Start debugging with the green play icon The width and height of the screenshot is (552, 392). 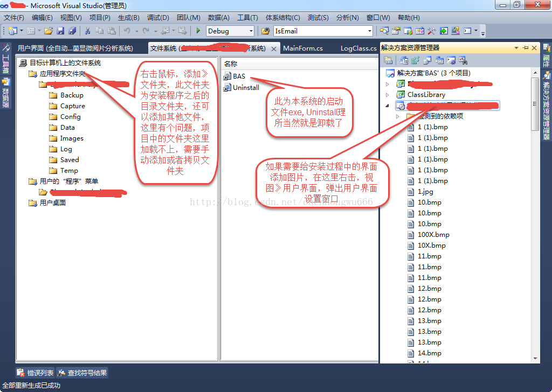(198, 31)
